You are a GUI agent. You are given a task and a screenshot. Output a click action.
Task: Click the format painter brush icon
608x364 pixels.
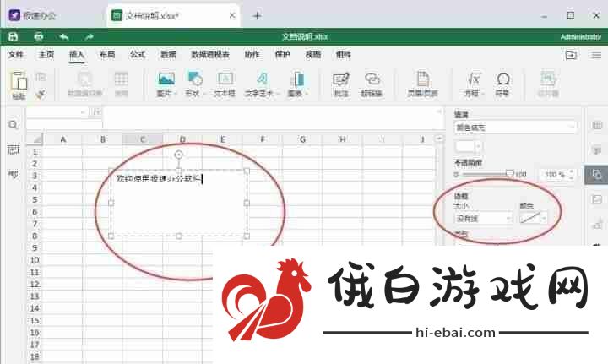[x=41, y=94]
